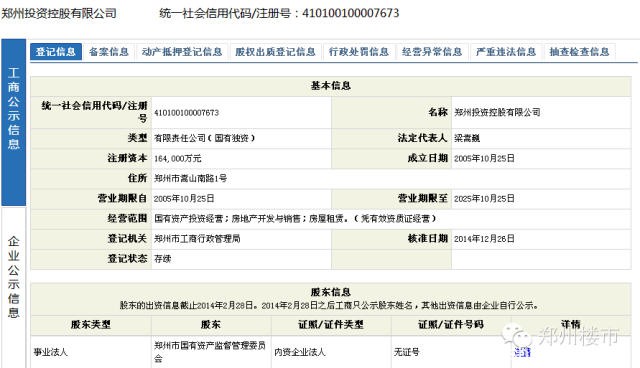The width and height of the screenshot is (640, 368).
Task: Click certificate type cell 内资企业法人
Action: click(300, 352)
